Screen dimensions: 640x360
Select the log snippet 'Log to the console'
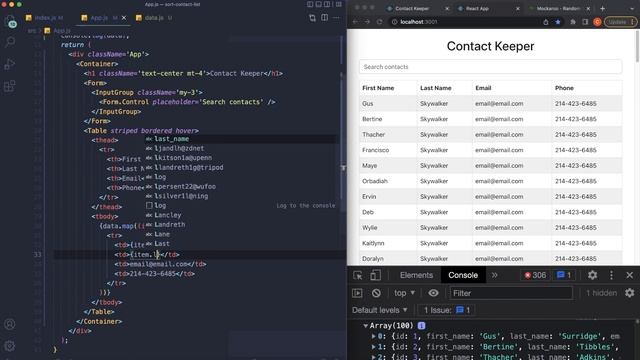click(x=241, y=206)
